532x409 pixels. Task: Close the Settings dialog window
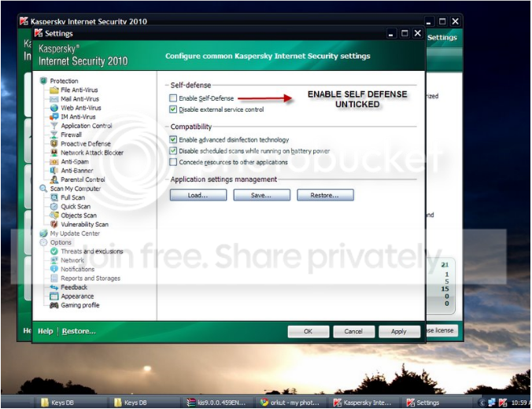click(x=418, y=33)
